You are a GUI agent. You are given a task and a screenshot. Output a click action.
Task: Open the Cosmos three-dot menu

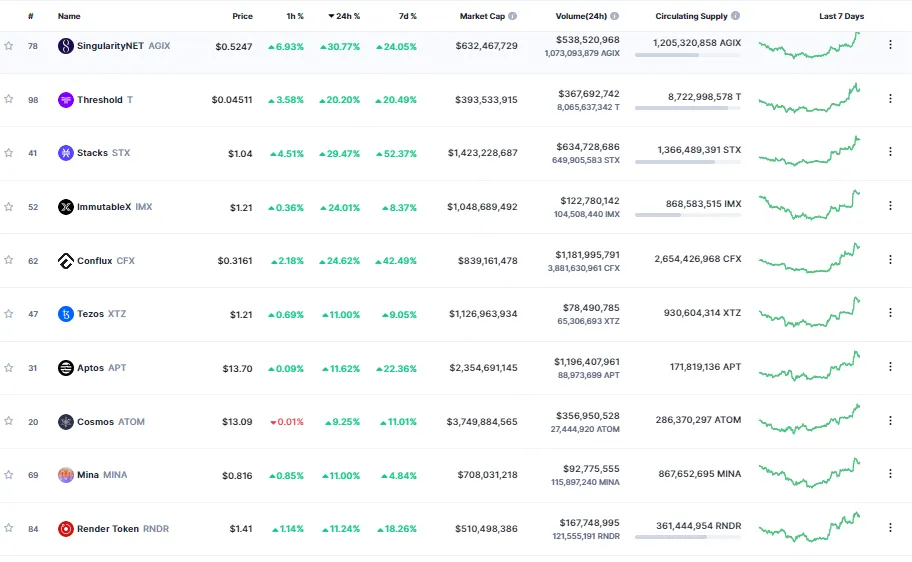pyautogui.click(x=890, y=420)
